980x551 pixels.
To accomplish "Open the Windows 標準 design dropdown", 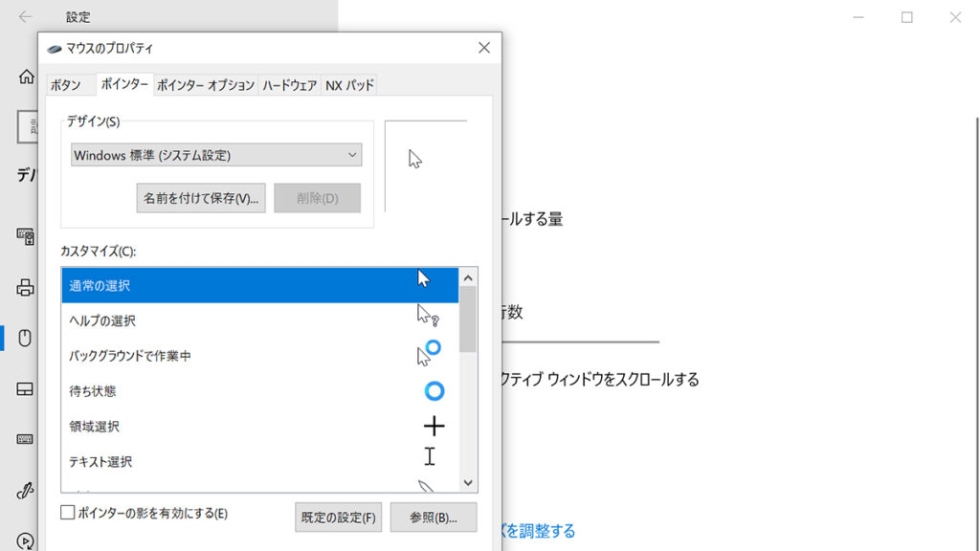I will click(x=216, y=155).
